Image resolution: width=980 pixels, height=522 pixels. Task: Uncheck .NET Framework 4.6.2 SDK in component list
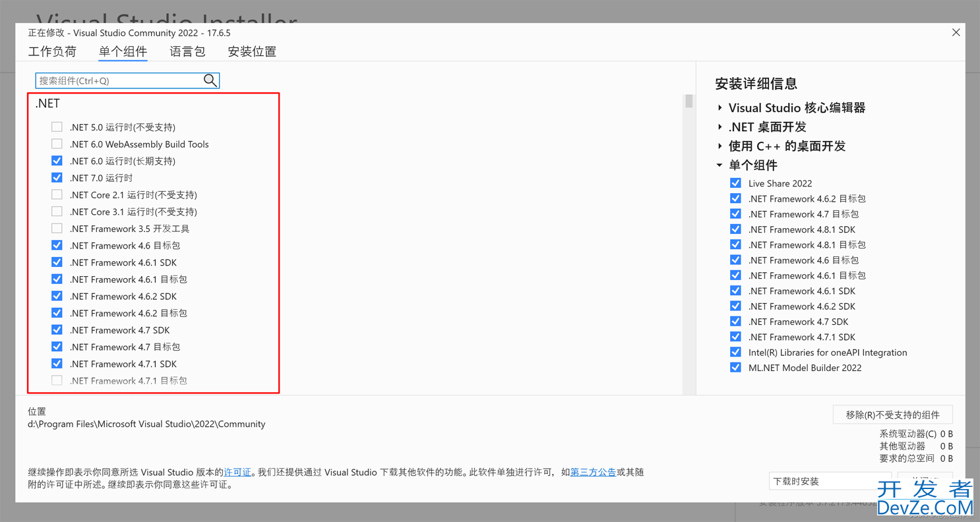click(x=57, y=296)
